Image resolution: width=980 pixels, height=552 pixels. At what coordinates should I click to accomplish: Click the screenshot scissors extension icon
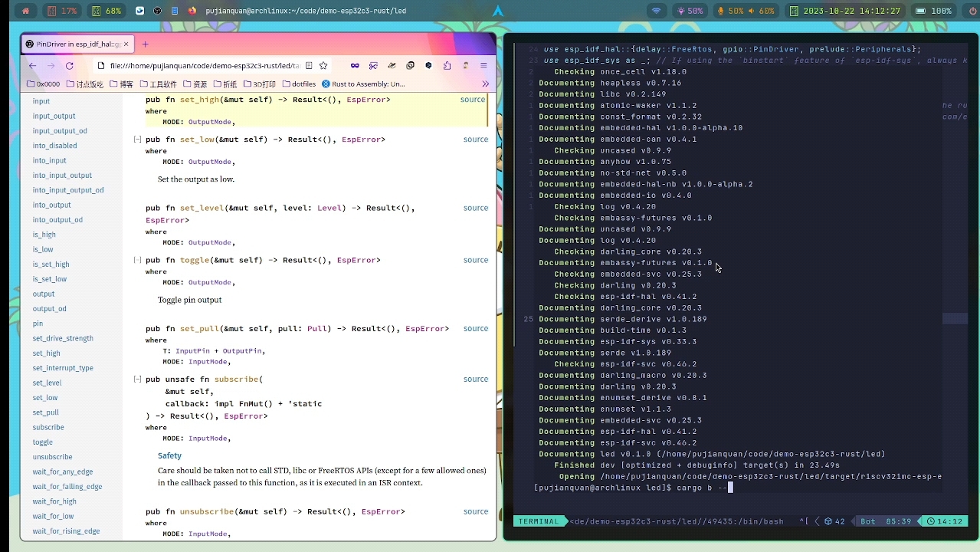pos(373,66)
